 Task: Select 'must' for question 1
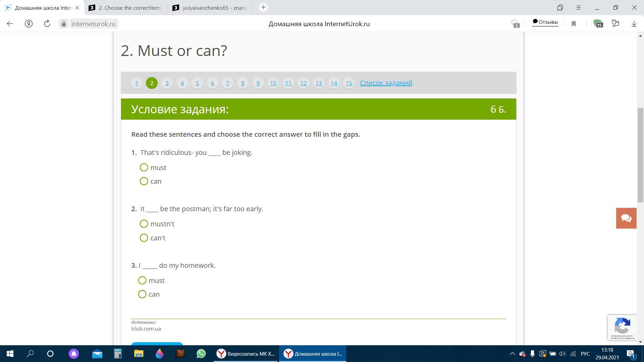pyautogui.click(x=144, y=168)
